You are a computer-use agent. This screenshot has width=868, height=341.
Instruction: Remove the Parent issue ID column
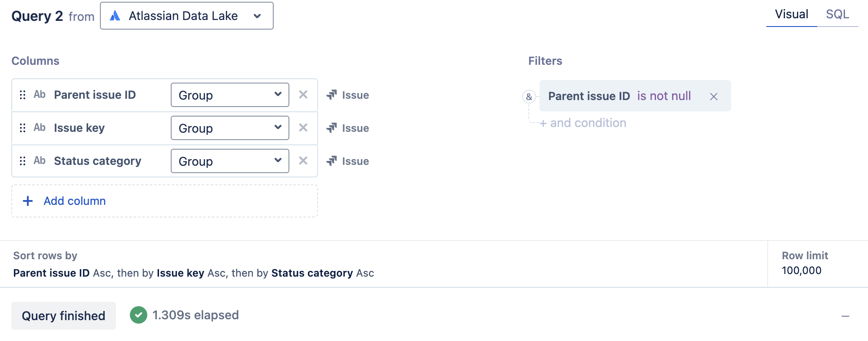tap(303, 95)
